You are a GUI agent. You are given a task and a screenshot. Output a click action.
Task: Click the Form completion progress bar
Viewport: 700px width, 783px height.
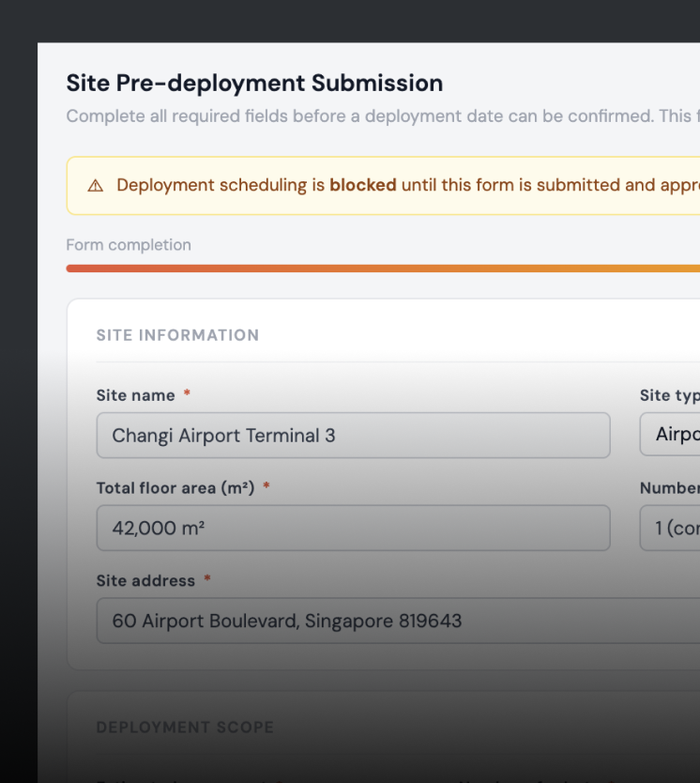(x=383, y=269)
